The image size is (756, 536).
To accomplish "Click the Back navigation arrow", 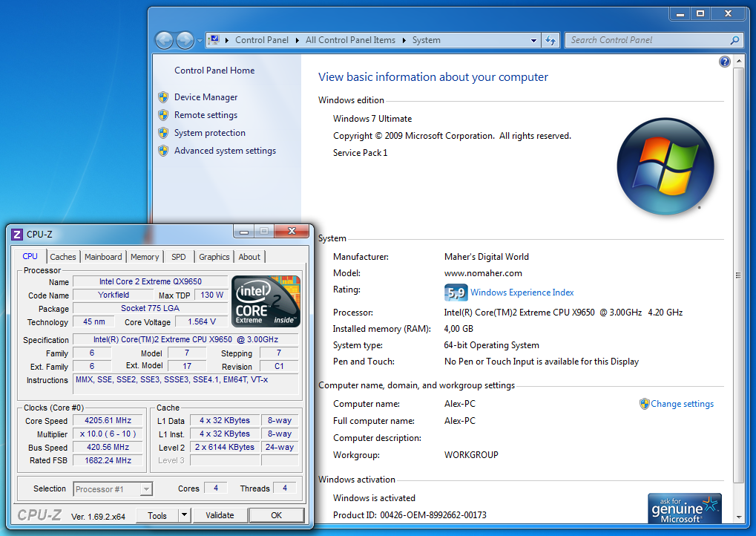I will (x=164, y=40).
